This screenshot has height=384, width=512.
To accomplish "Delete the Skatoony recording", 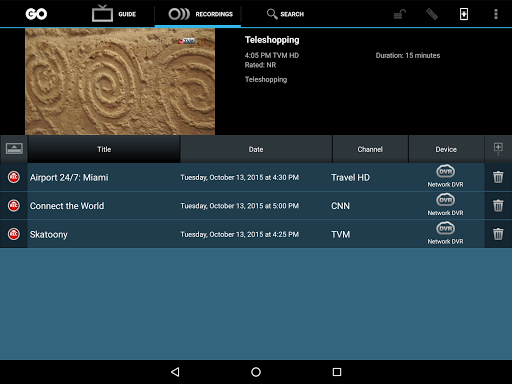I will [x=498, y=234].
